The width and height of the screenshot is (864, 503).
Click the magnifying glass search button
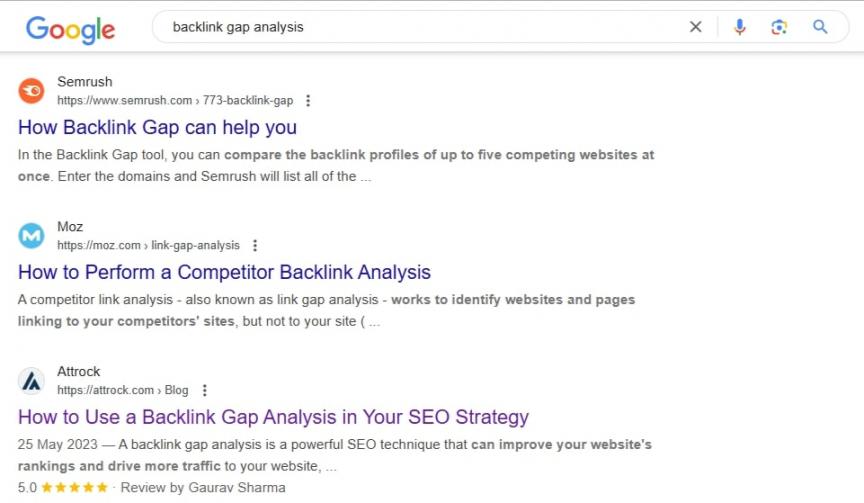tap(820, 27)
